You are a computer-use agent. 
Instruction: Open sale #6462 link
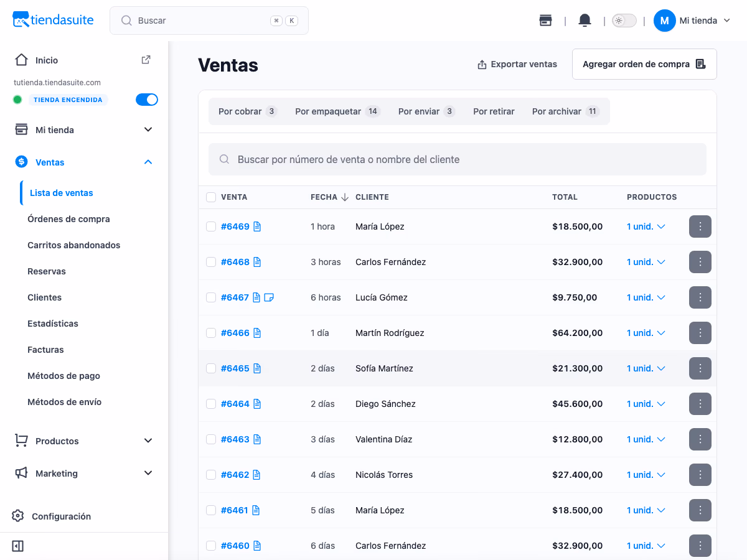(235, 475)
